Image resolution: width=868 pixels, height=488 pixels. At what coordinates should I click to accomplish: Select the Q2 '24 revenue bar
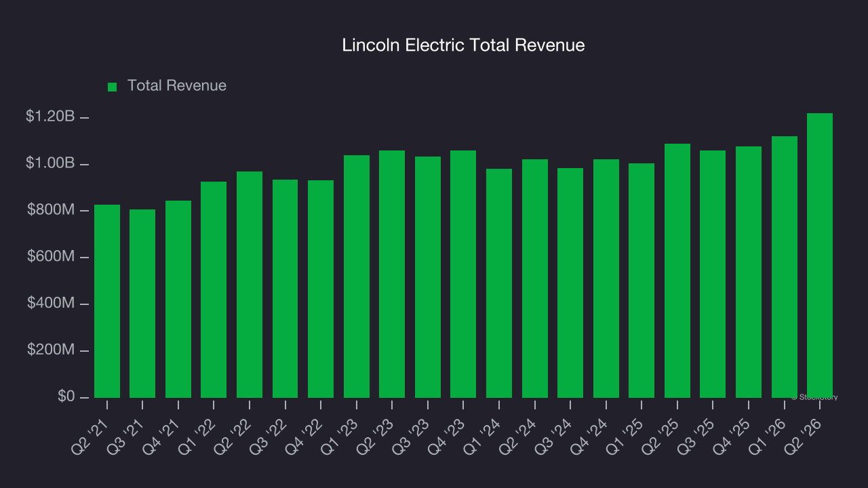(x=535, y=279)
